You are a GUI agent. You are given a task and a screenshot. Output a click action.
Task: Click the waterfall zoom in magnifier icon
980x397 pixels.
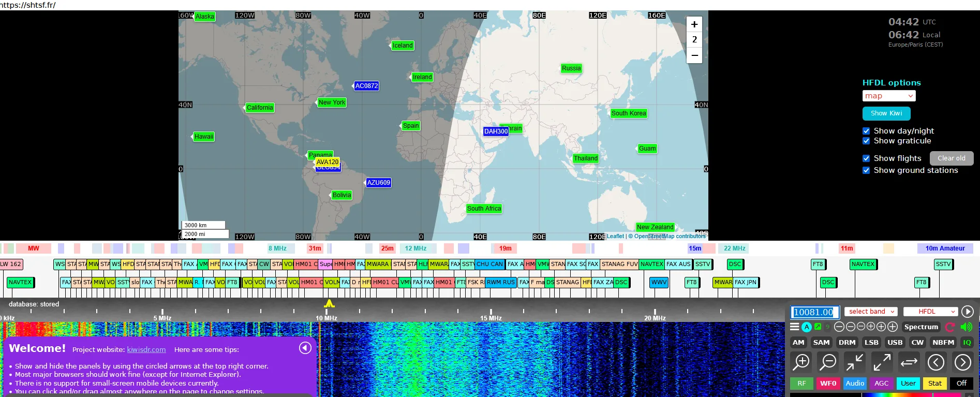pos(801,362)
